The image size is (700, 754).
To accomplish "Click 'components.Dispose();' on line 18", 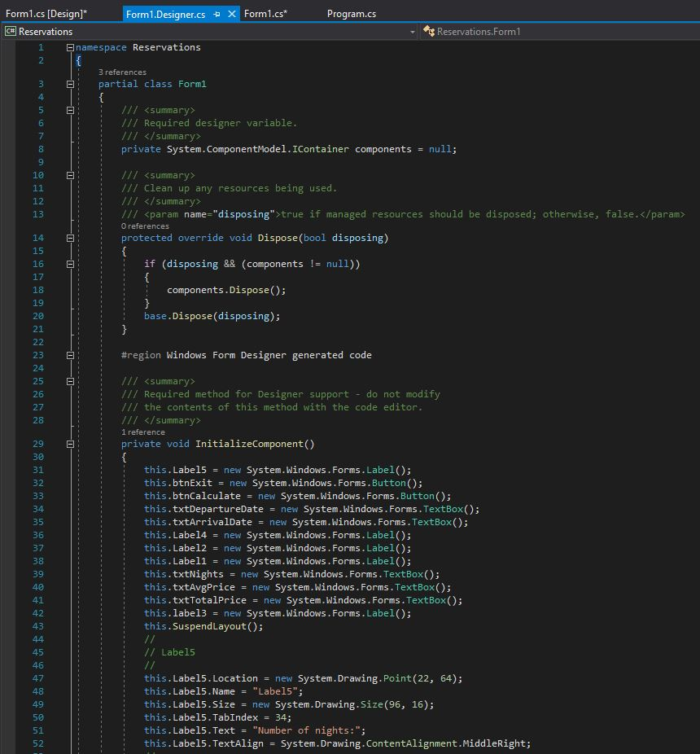I will [226, 290].
